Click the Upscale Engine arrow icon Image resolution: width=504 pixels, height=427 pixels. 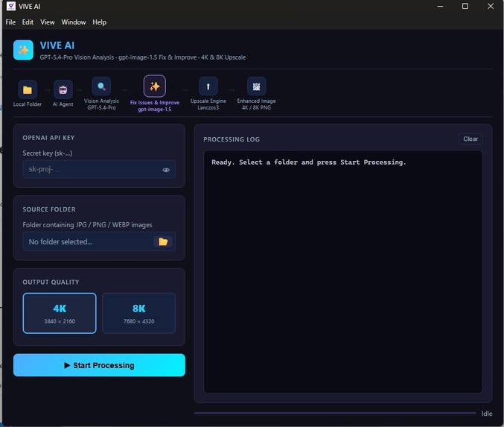208,86
